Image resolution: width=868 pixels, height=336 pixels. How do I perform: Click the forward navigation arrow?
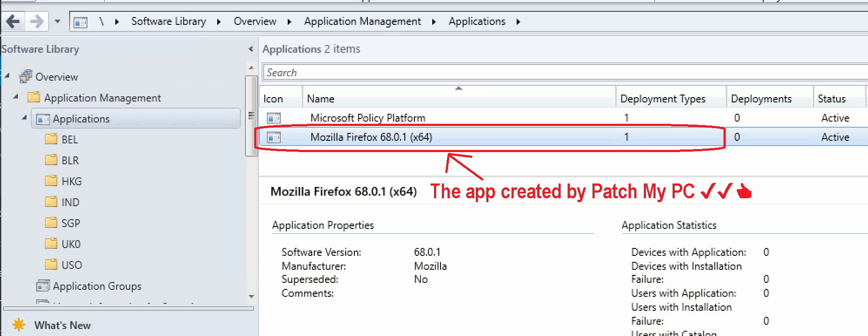tap(37, 21)
